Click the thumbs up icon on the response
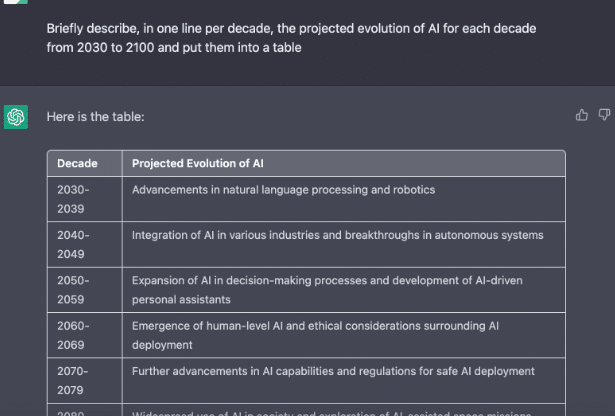 [582, 115]
